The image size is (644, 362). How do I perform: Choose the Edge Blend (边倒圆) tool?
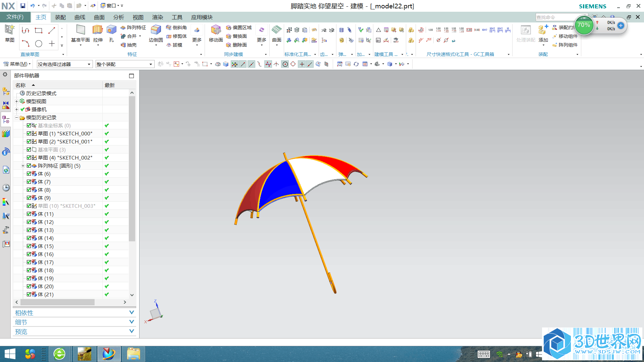pos(156,34)
